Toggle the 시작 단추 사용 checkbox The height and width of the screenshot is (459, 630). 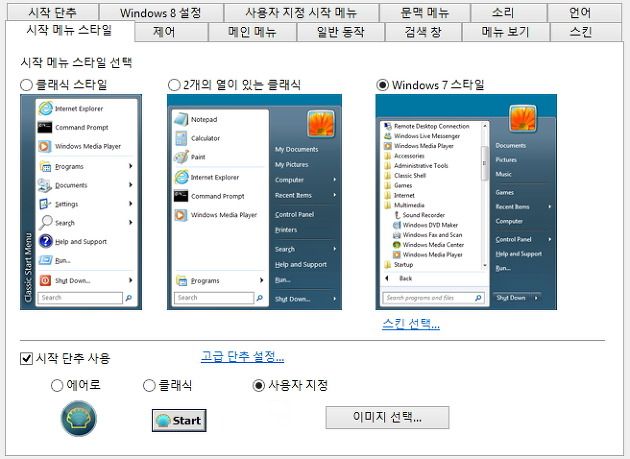tap(26, 358)
